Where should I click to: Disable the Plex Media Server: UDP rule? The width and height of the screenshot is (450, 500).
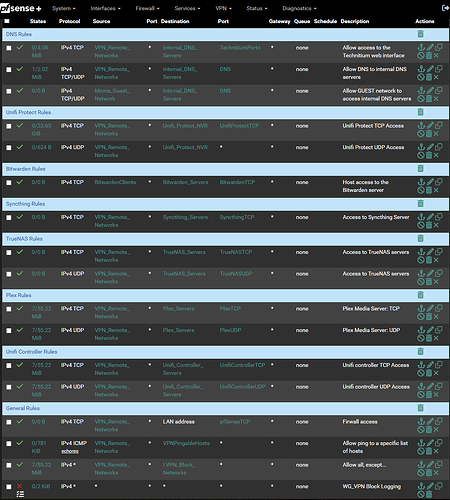tap(421, 338)
